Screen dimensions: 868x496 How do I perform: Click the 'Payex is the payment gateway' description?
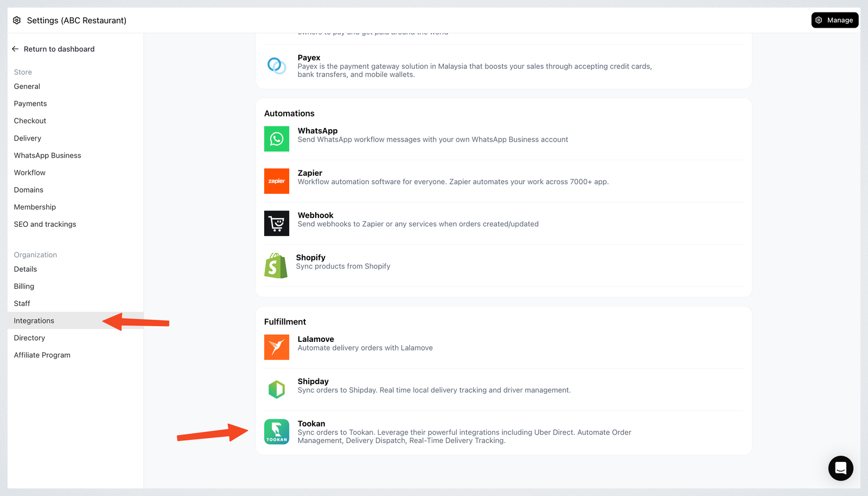click(475, 71)
